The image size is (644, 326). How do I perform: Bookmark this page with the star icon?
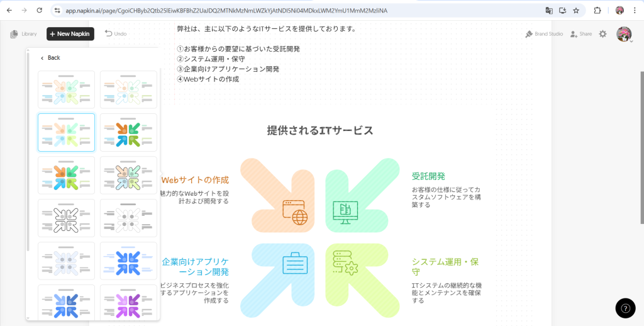click(576, 11)
